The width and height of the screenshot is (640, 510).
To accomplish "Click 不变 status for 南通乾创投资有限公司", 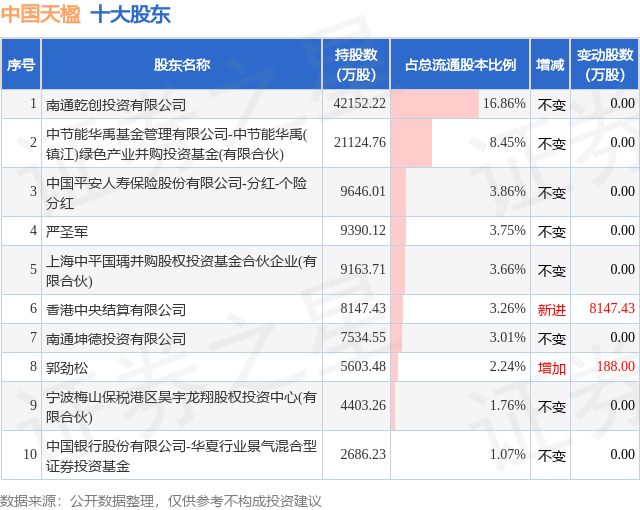I will pyautogui.click(x=551, y=105).
